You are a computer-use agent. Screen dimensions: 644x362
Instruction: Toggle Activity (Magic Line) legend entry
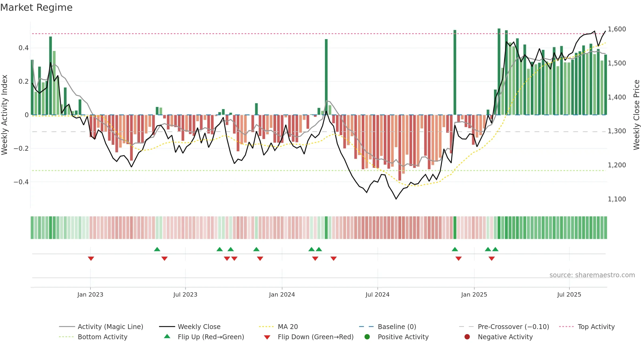click(101, 327)
